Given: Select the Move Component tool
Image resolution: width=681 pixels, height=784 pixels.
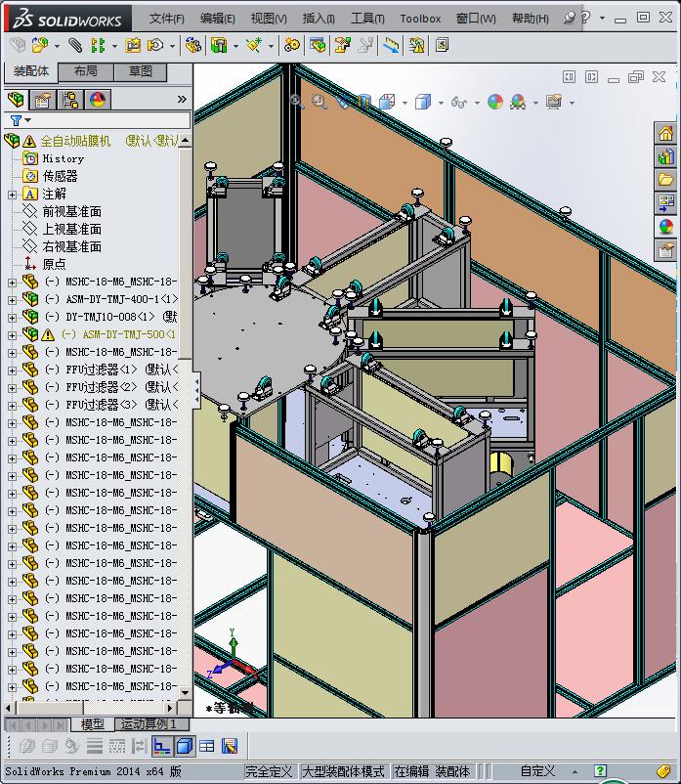Looking at the screenshot, I should pos(155,46).
